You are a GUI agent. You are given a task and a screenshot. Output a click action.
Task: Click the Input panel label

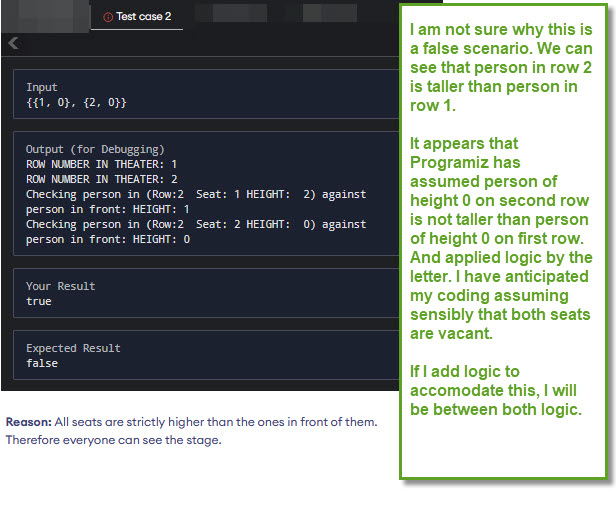pyautogui.click(x=42, y=87)
